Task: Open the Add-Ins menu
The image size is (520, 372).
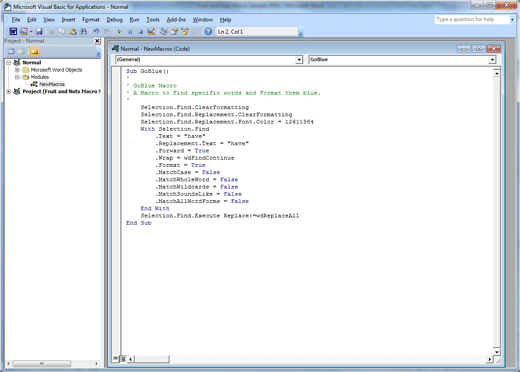Action: [x=176, y=20]
